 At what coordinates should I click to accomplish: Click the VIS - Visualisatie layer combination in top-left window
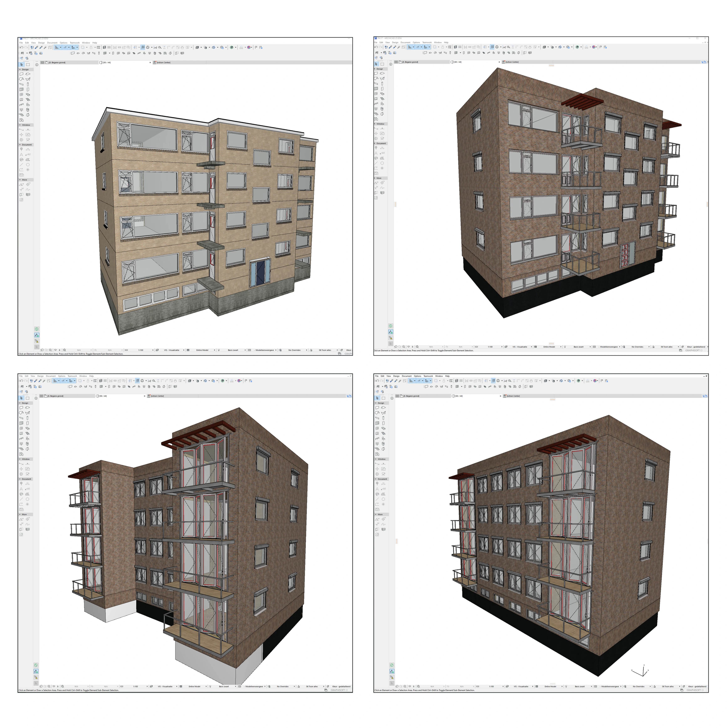172,350
